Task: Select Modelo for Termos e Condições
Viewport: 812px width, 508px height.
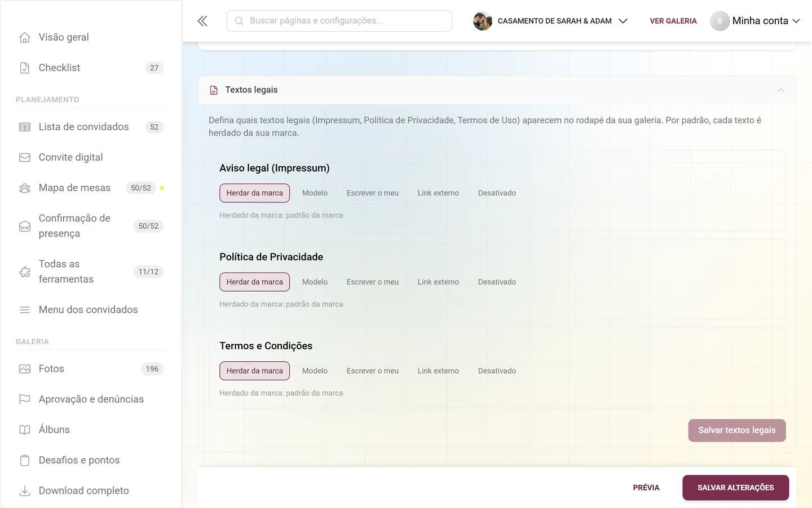Action: 315,371
